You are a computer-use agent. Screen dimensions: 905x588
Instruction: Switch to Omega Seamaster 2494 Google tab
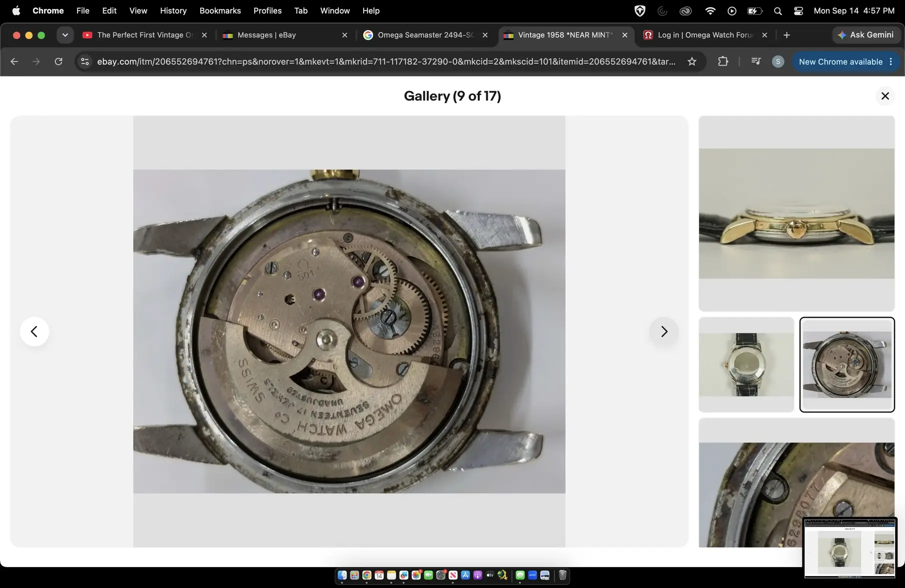[x=425, y=35]
